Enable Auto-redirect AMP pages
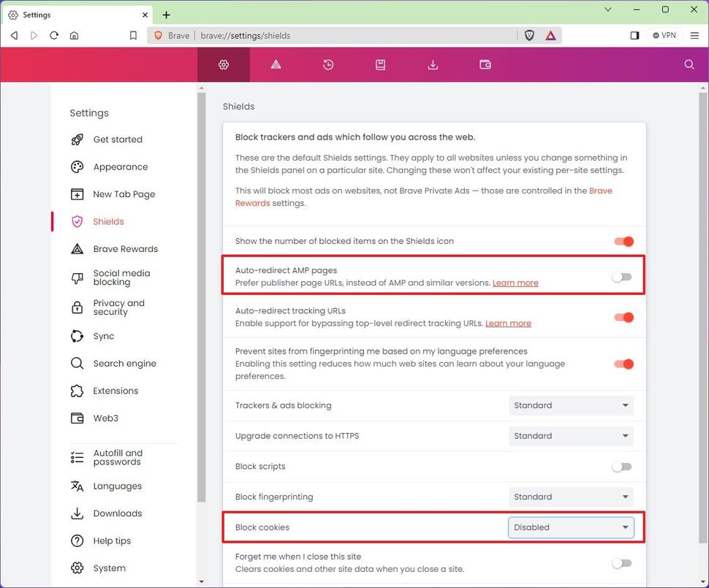Viewport: 709px width, 588px height. [x=622, y=277]
